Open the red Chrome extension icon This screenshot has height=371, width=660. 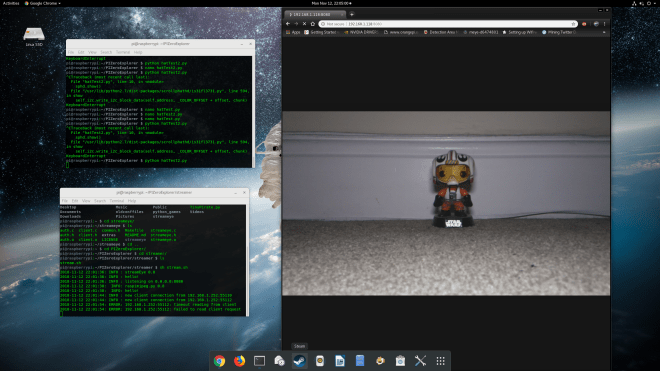tap(584, 24)
